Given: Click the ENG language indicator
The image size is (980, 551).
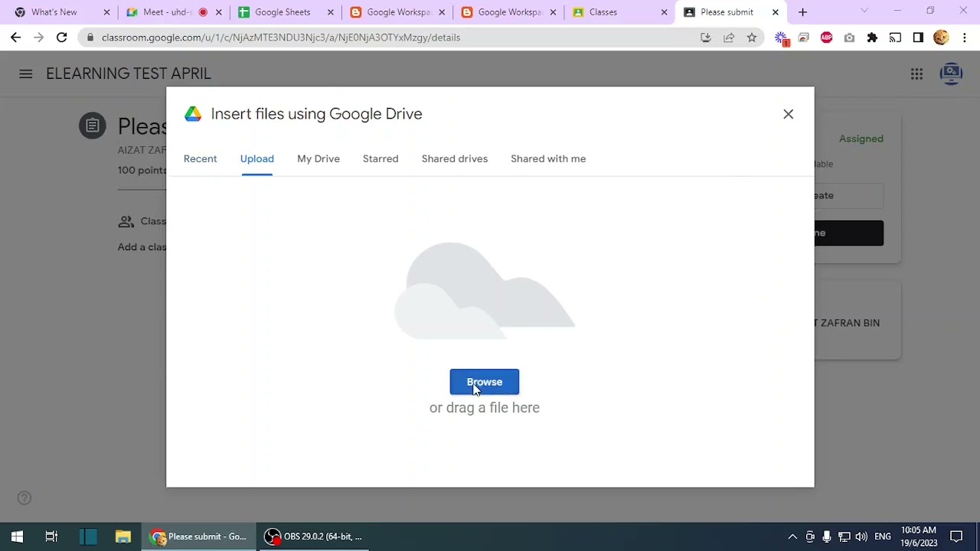Looking at the screenshot, I should pos(883,536).
